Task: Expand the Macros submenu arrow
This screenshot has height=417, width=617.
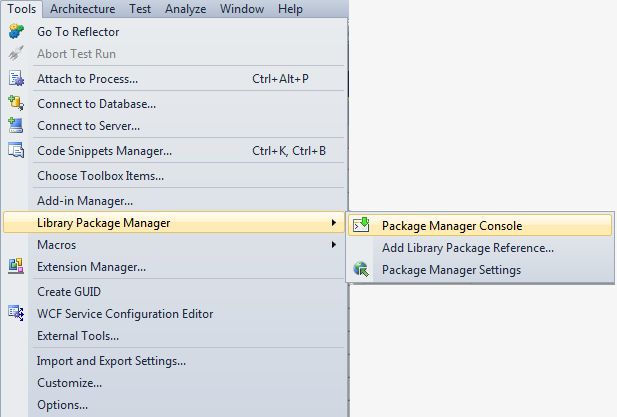Action: click(x=333, y=245)
